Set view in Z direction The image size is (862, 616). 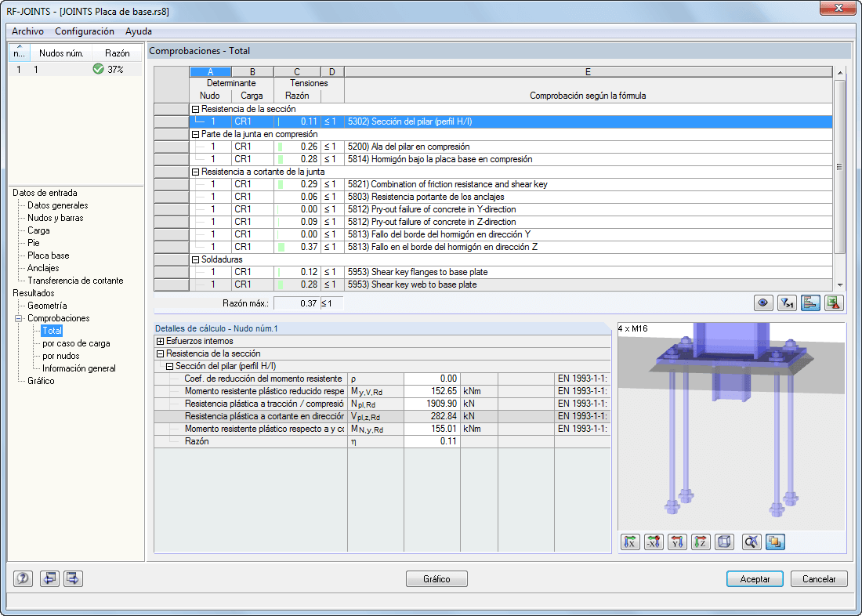tap(701, 542)
